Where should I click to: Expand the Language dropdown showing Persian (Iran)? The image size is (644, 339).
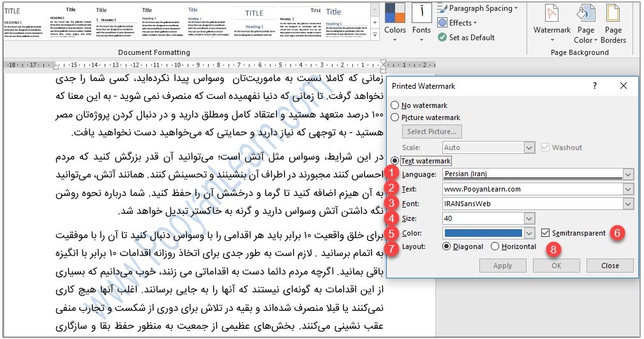coord(629,174)
